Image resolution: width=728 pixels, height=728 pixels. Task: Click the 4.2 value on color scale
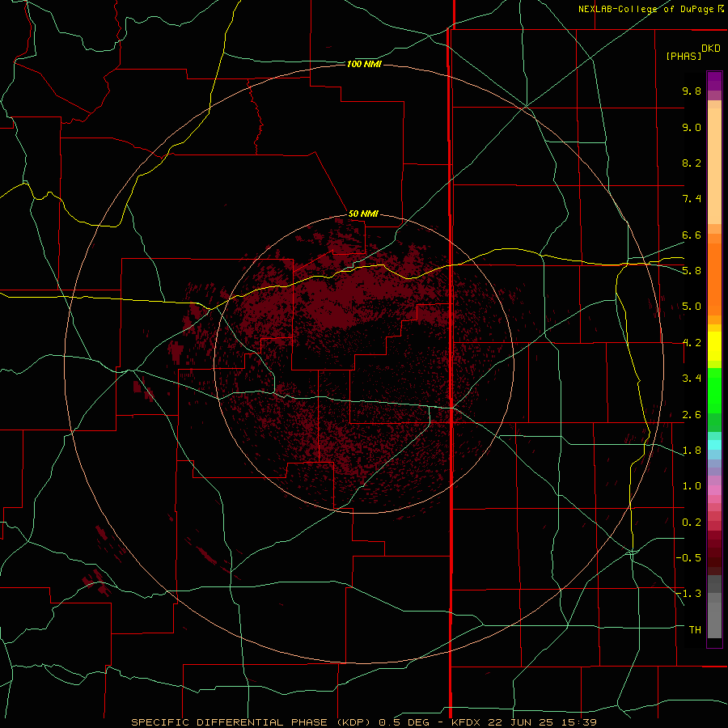click(x=692, y=343)
